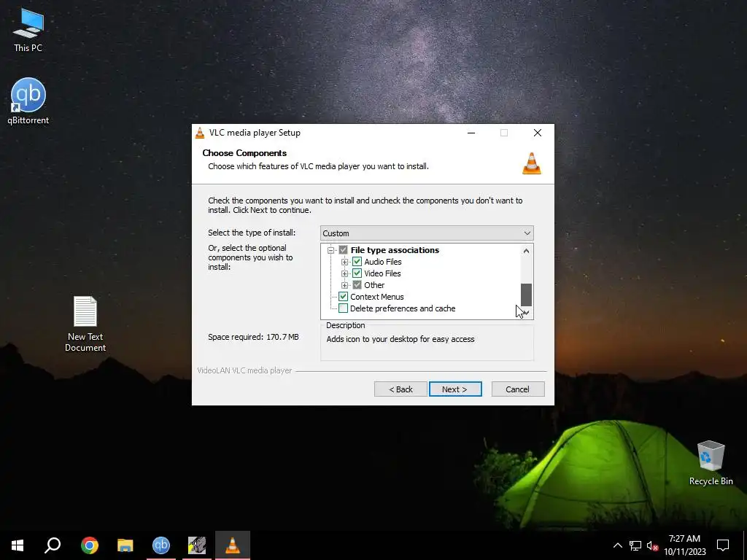Go back with the < Back button
The height and width of the screenshot is (560, 747).
400,389
